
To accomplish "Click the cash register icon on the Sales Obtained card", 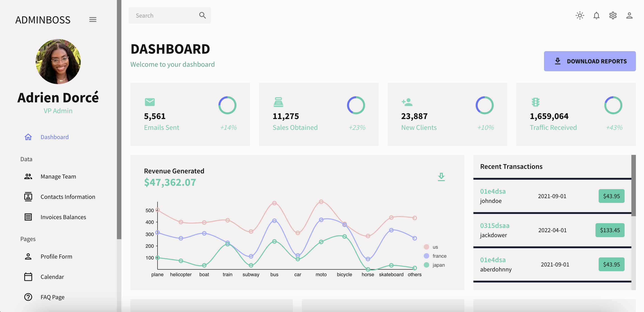I will coord(278,102).
